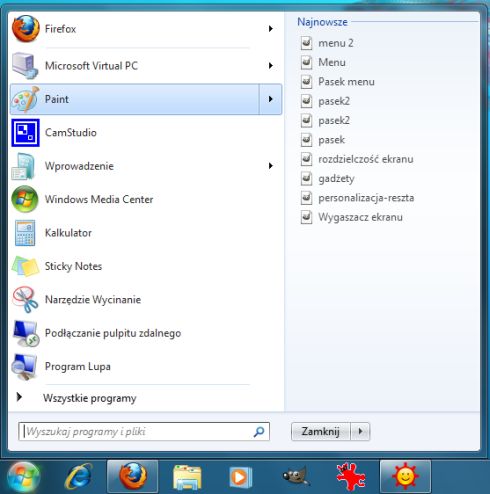Screen dimensions: 490x494
Task: Open Sticky Notes icon
Action: click(x=25, y=266)
